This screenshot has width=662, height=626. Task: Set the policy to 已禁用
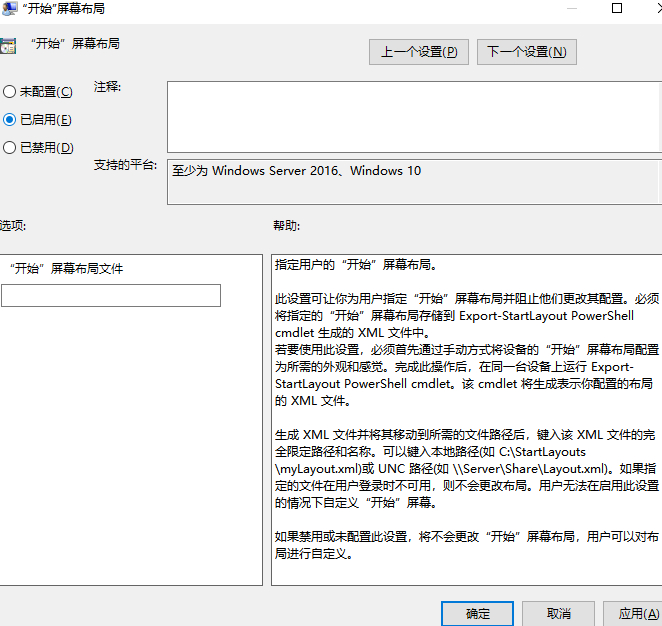[x=9, y=148]
